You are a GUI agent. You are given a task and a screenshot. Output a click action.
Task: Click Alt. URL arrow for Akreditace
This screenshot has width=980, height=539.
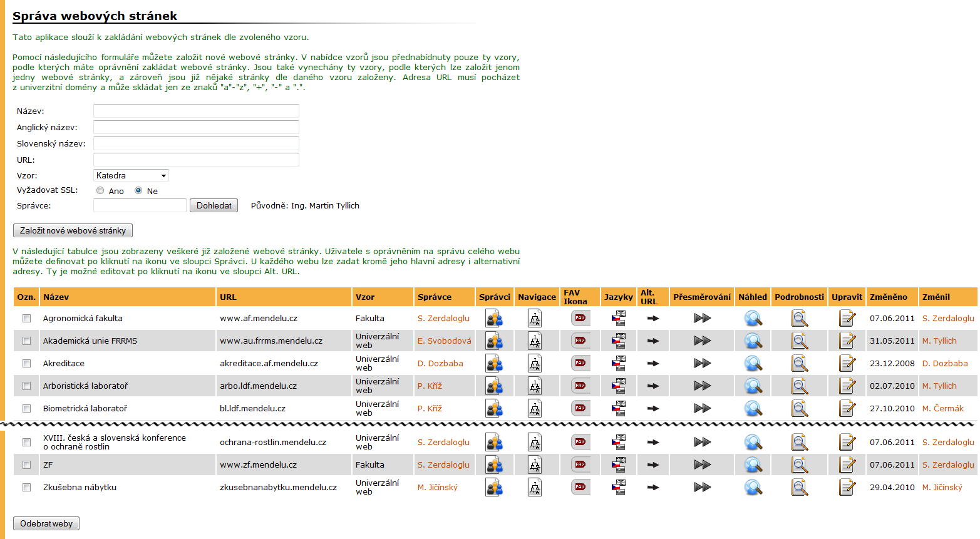click(x=653, y=364)
